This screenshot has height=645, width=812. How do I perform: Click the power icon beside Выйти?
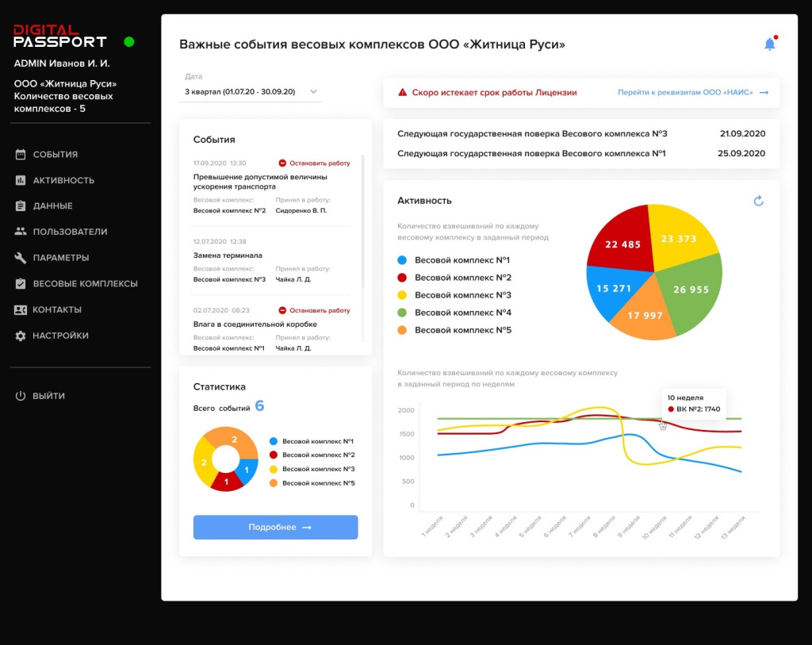pyautogui.click(x=21, y=396)
